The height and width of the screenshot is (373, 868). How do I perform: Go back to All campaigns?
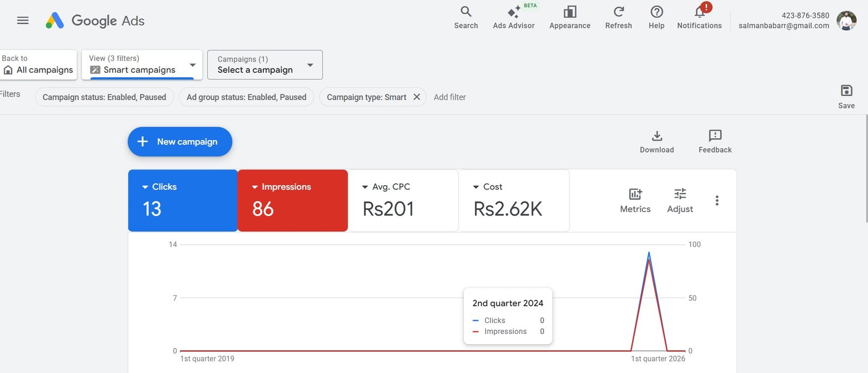38,65
